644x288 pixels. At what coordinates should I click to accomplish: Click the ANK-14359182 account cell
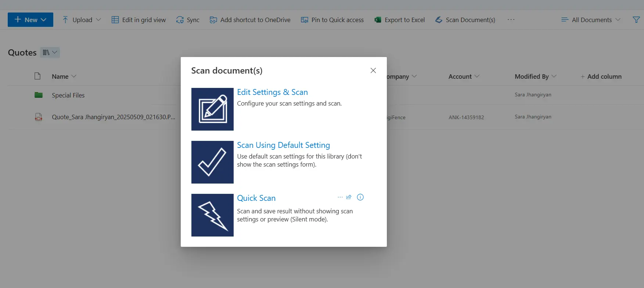(466, 117)
